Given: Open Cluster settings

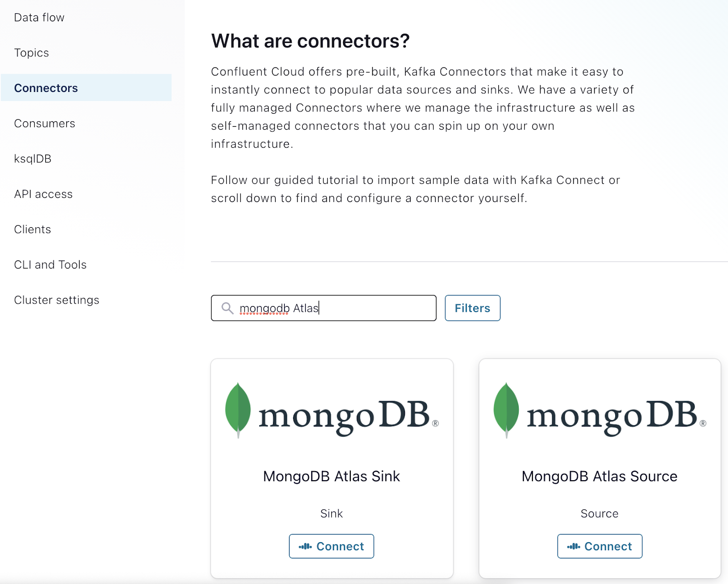Looking at the screenshot, I should [56, 300].
